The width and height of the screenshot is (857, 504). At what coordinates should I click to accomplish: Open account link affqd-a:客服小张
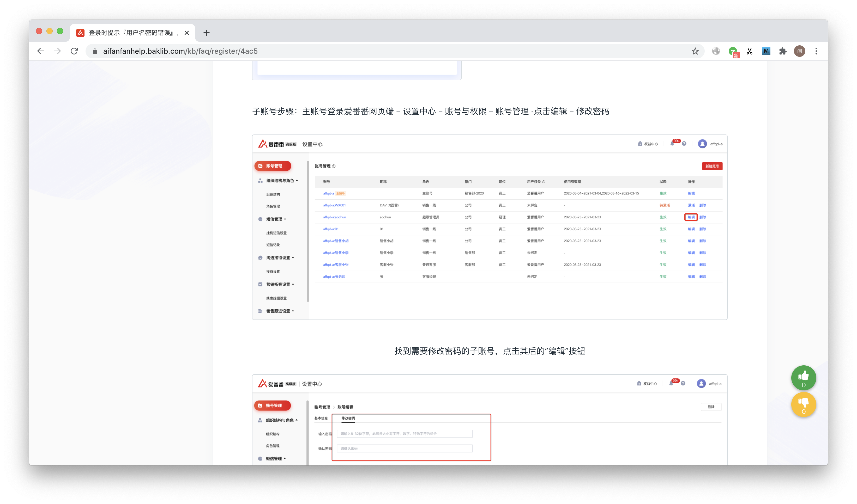click(336, 265)
